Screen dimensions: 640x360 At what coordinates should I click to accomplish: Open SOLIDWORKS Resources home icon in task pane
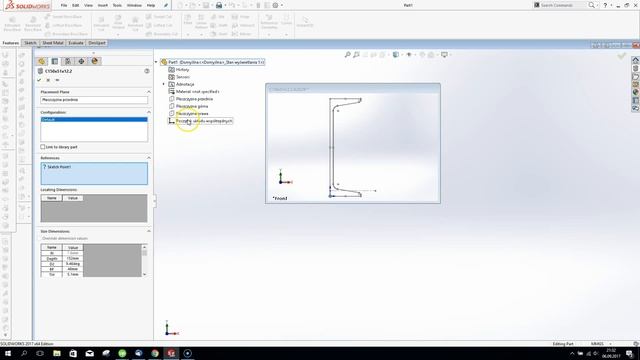(636, 60)
